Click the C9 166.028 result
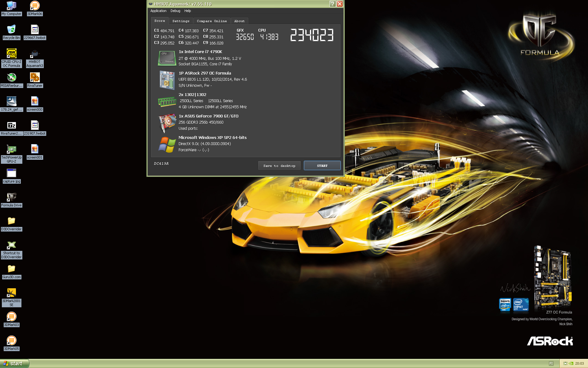588x368 pixels. click(213, 43)
